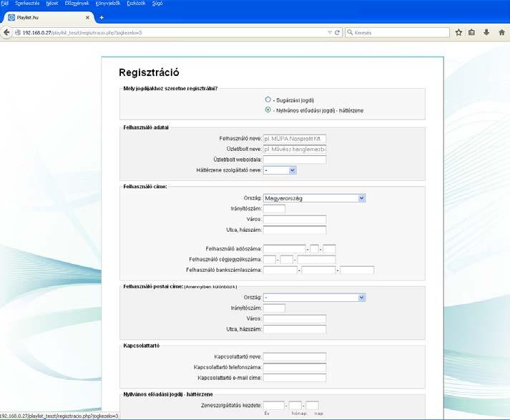Open the Előzmények menu

click(x=77, y=4)
